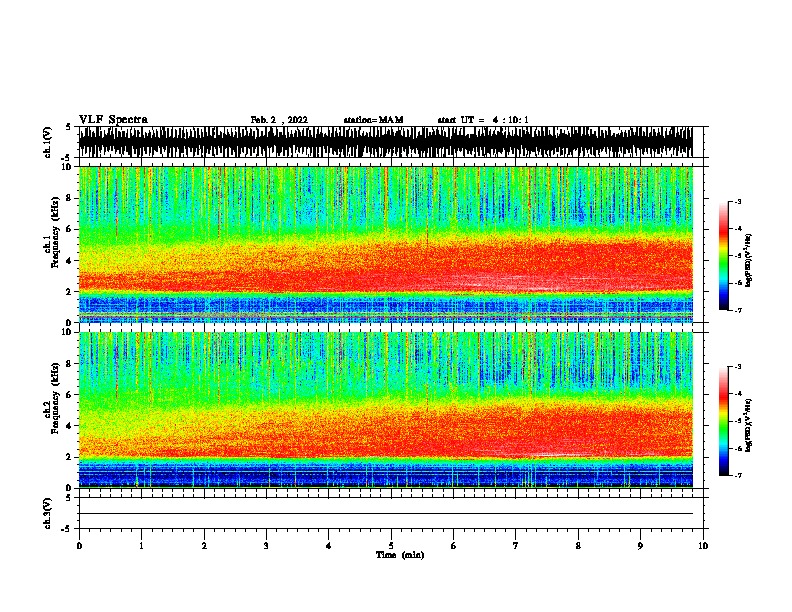Click the ch.3(V) axis label
Screen dimensions: 792x612
pyautogui.click(x=48, y=513)
